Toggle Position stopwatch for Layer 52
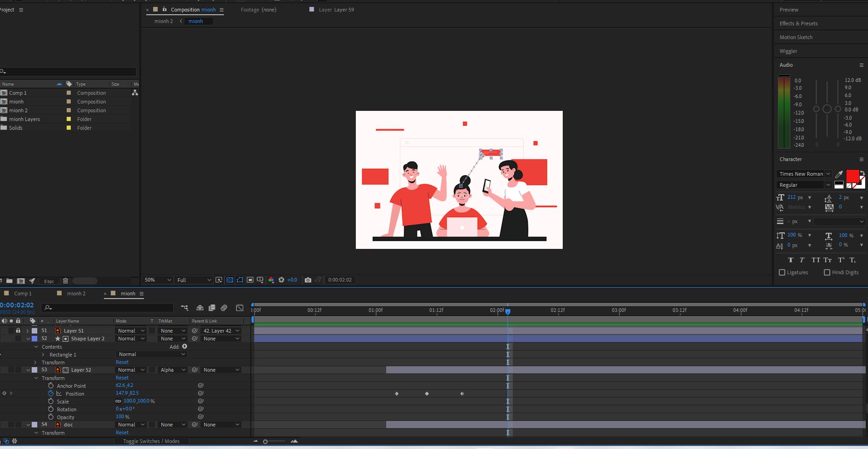868x449 pixels. click(51, 393)
